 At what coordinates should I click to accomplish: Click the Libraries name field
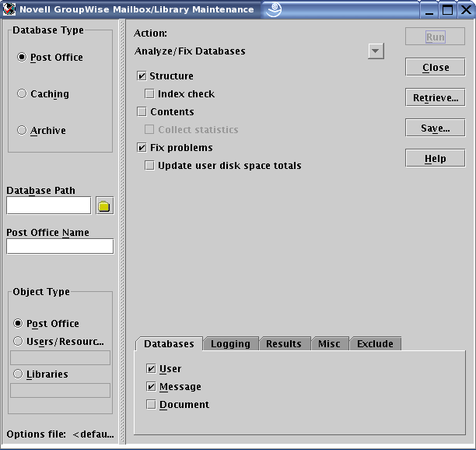coord(60,391)
